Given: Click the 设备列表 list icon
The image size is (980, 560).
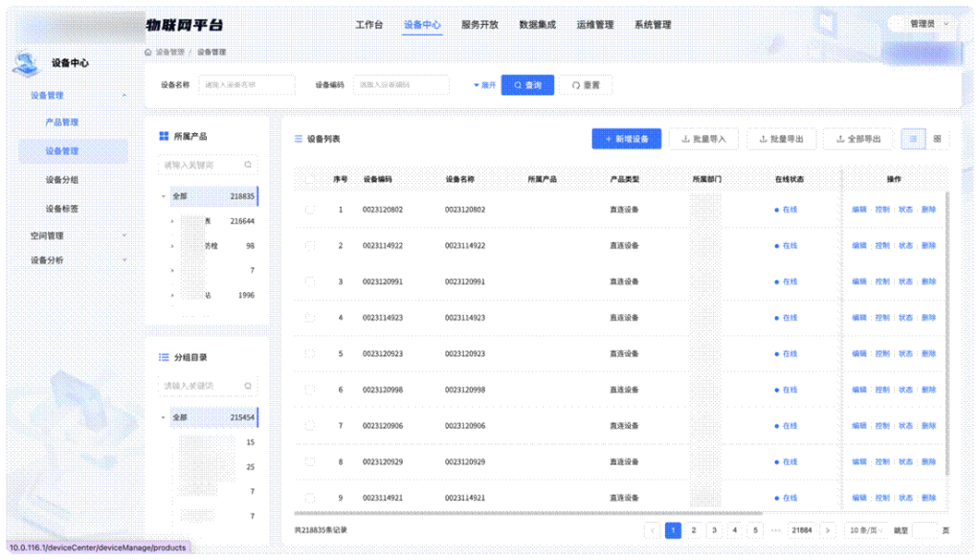Looking at the screenshot, I should point(299,139).
